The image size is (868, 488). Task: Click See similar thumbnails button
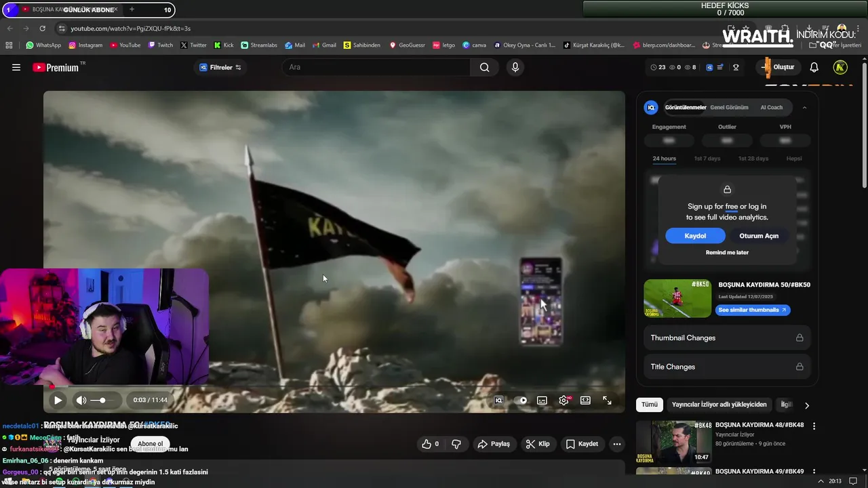752,310
